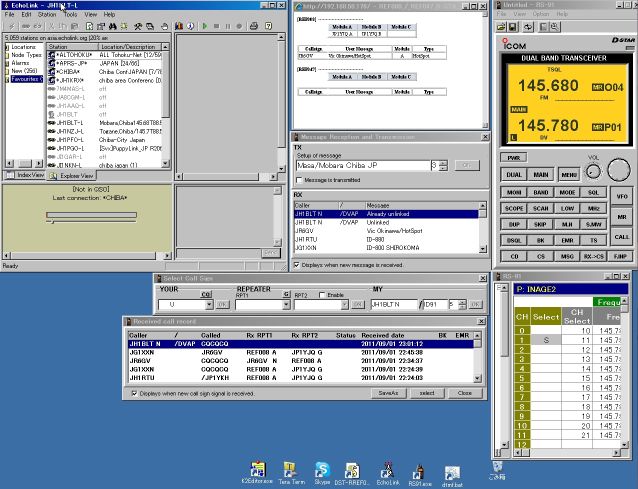Toggle 'Displays when new message is received' checkbox

[297, 265]
